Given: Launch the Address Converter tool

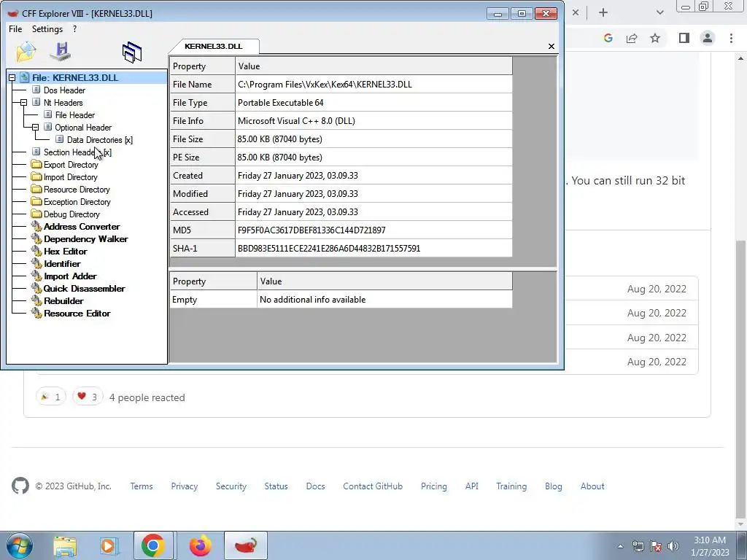Looking at the screenshot, I should 82,226.
